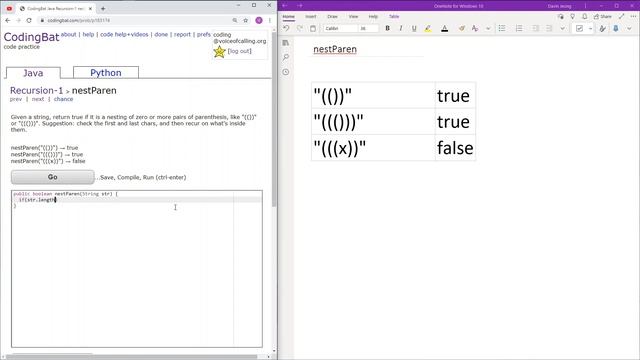Increase indent in OneNote
The image size is (640, 360).
[549, 29]
